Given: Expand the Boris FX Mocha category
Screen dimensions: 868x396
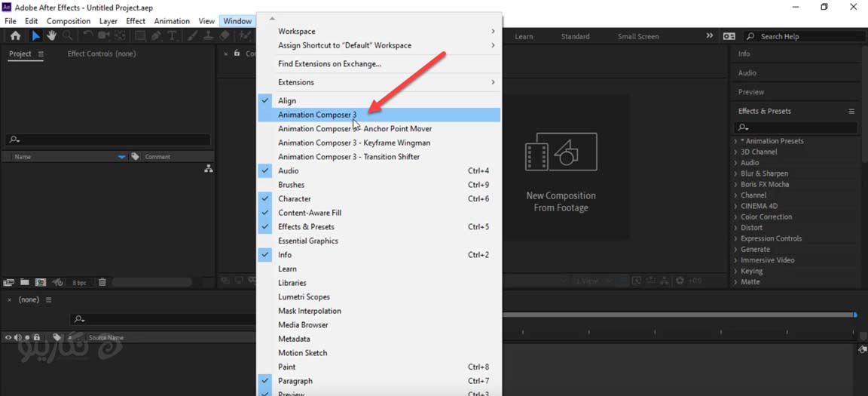Looking at the screenshot, I should (x=735, y=185).
